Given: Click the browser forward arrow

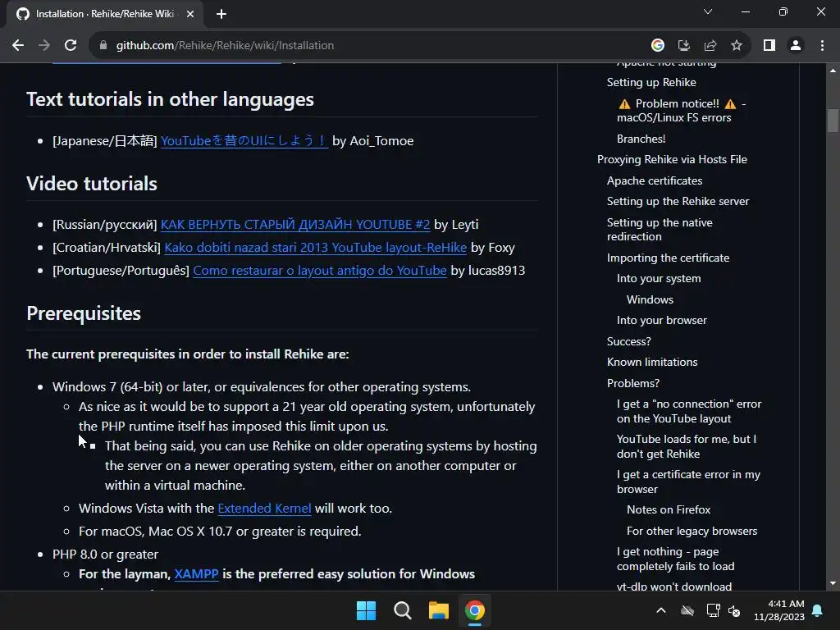Looking at the screenshot, I should [x=44, y=46].
